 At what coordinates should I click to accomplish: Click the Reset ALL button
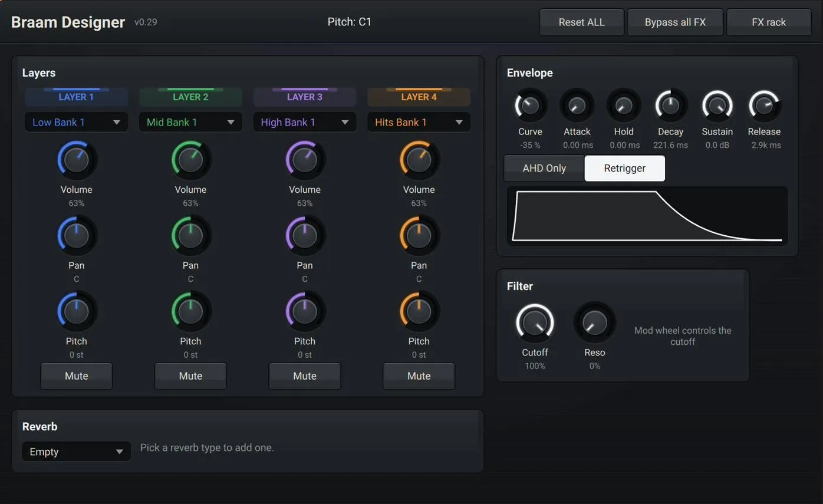pyautogui.click(x=581, y=22)
